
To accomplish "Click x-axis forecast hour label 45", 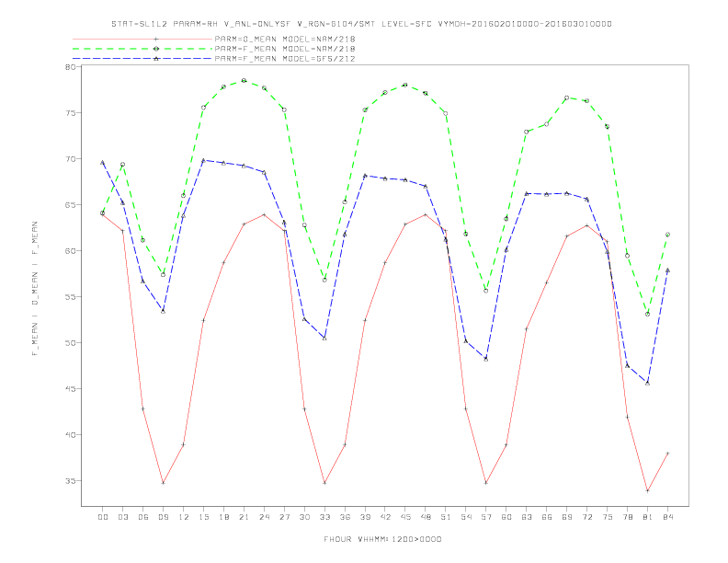I will click(x=405, y=517).
